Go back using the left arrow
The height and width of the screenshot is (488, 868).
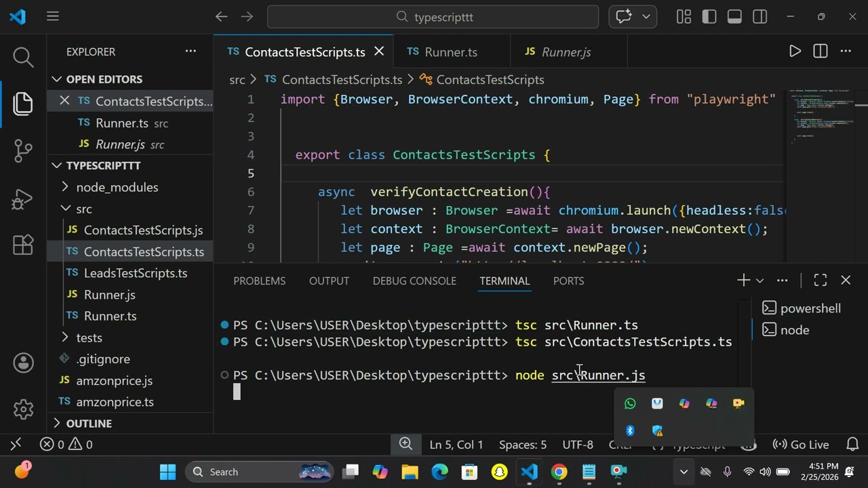(221, 17)
